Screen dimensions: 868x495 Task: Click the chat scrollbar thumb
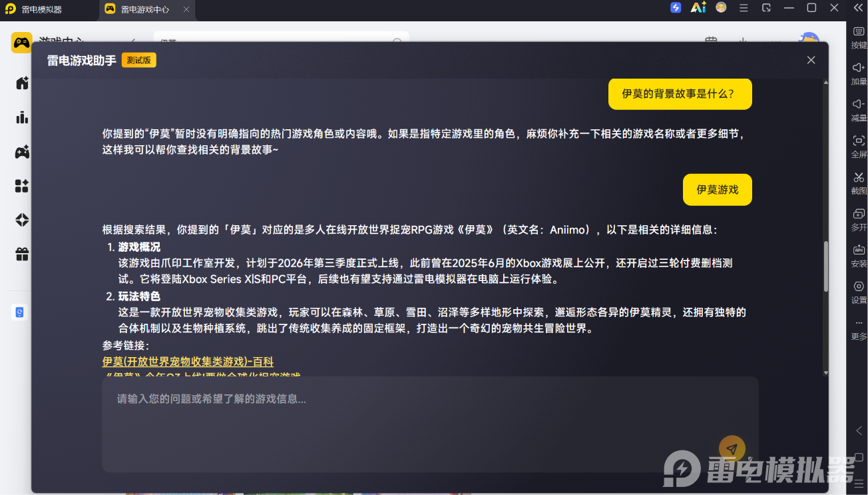point(826,266)
